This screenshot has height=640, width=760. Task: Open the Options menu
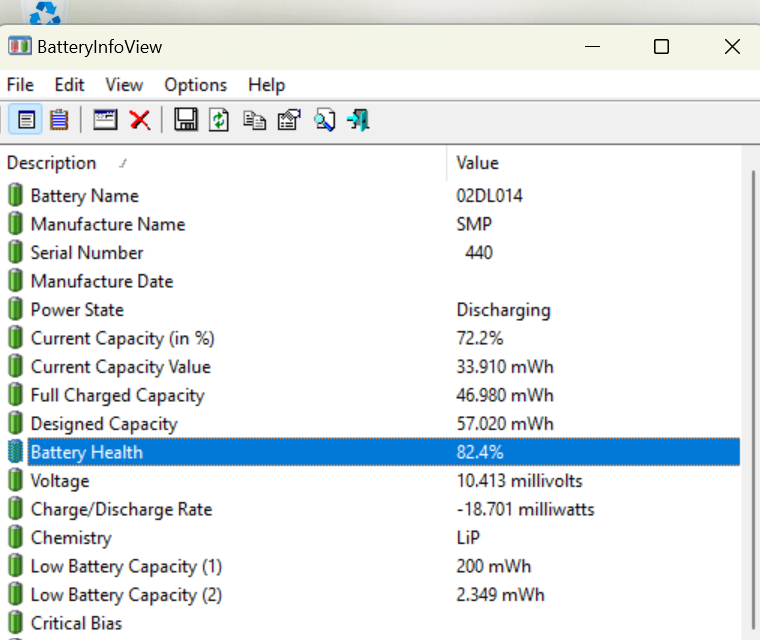pyautogui.click(x=195, y=85)
